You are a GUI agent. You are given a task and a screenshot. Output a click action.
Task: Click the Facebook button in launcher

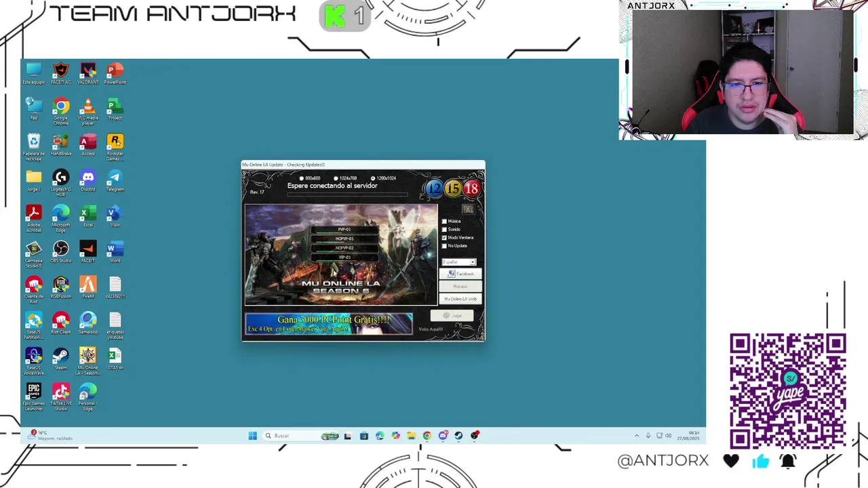(x=460, y=274)
